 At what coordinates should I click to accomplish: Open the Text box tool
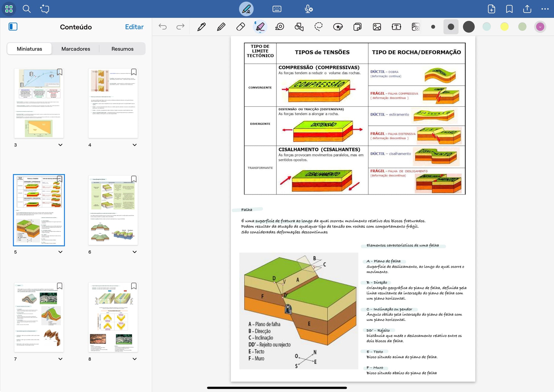396,27
